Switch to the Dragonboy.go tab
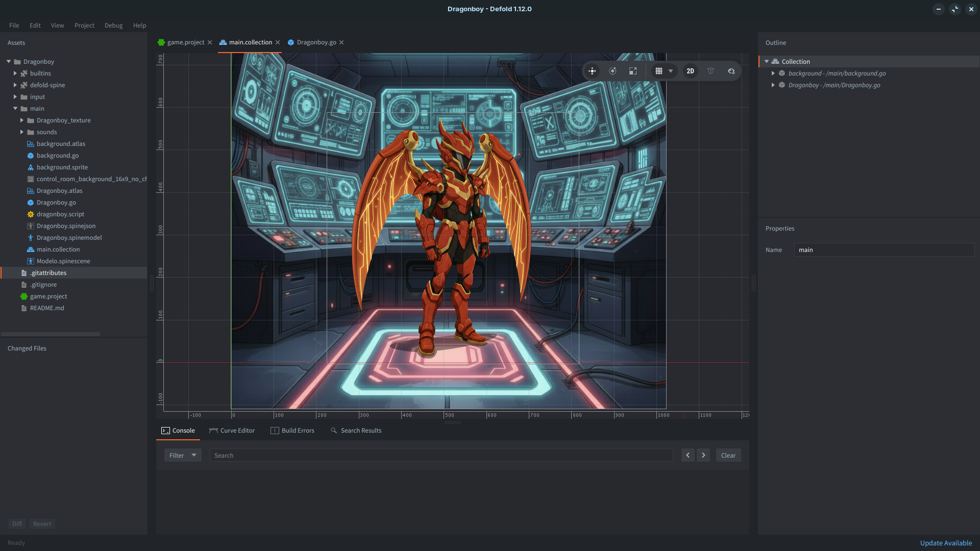 point(316,42)
